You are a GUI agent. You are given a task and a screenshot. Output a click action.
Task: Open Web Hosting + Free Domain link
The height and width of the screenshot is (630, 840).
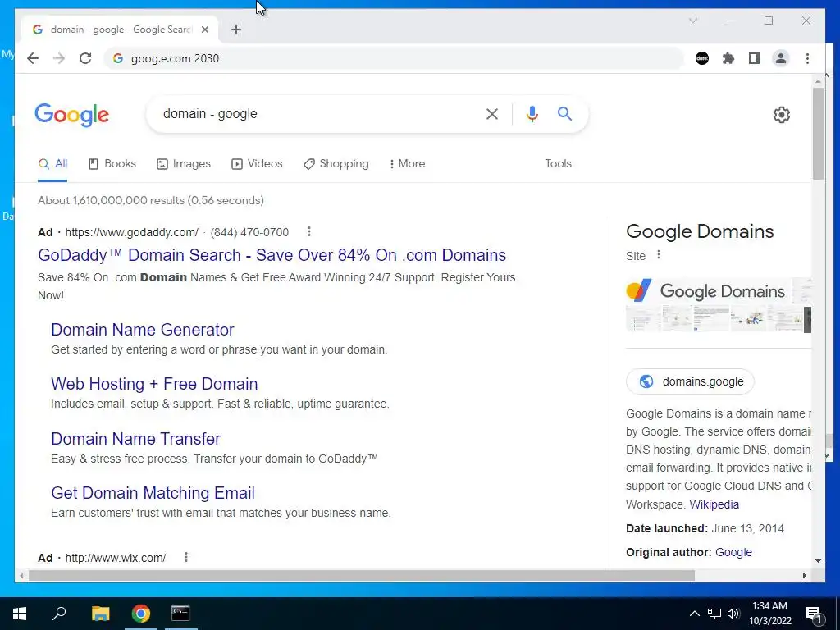click(x=154, y=384)
